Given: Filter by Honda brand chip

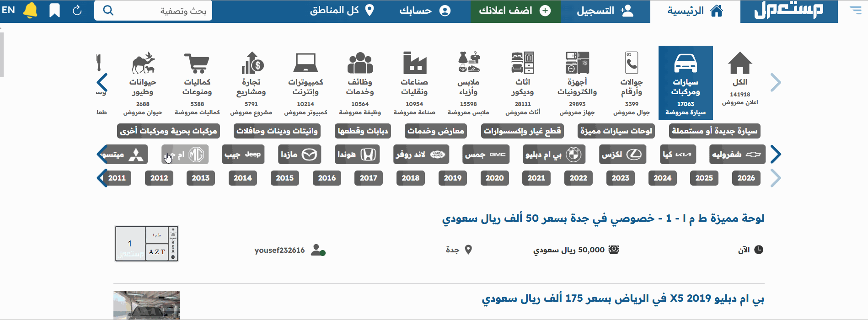Looking at the screenshot, I should pyautogui.click(x=357, y=155).
